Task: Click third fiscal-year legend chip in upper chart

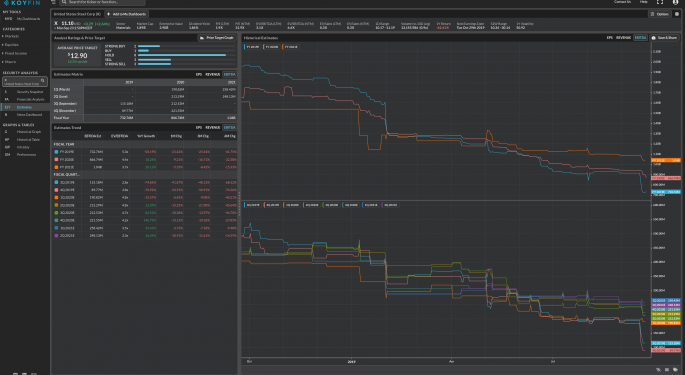Action: point(291,47)
